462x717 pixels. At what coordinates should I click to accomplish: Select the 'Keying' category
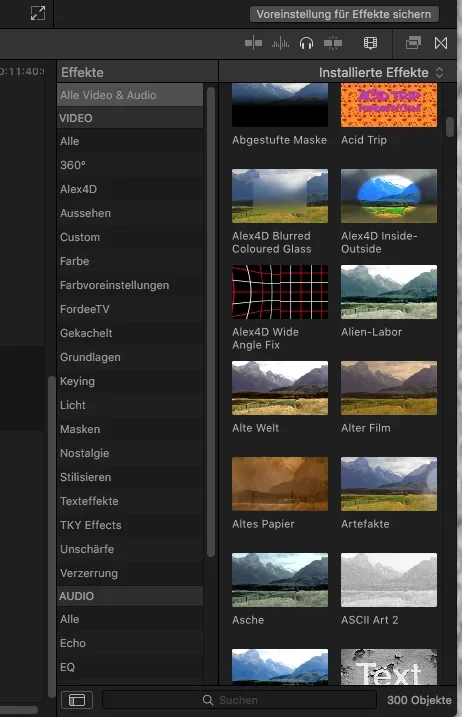coord(130,381)
